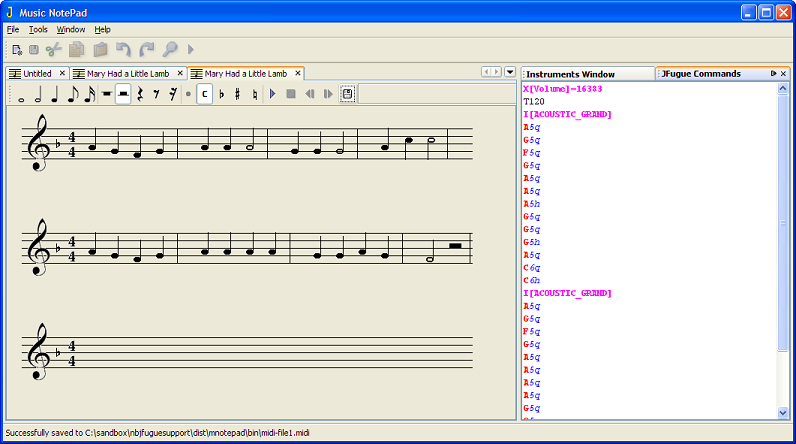
Task: Click the empty field in note toolbar
Action: (x=437, y=94)
